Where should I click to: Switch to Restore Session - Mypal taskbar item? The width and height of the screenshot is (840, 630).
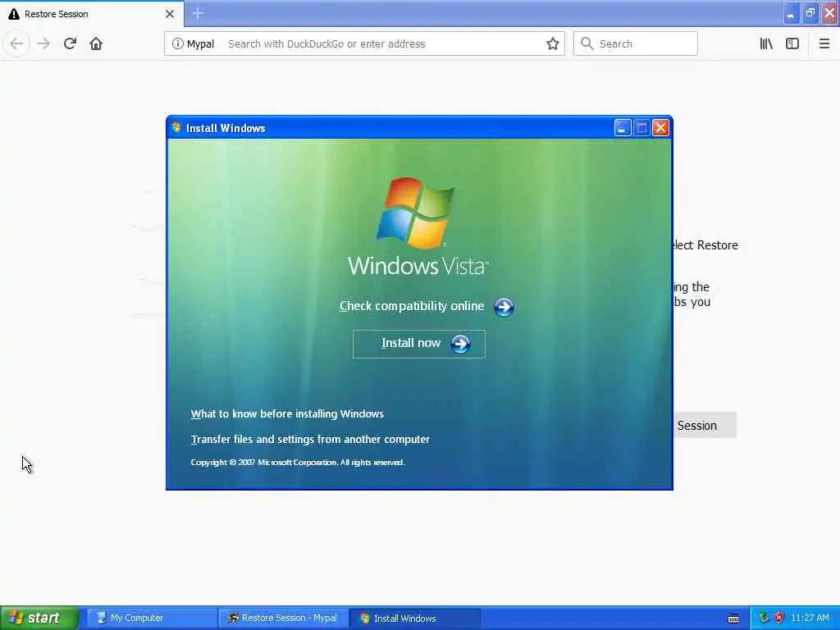click(284, 619)
